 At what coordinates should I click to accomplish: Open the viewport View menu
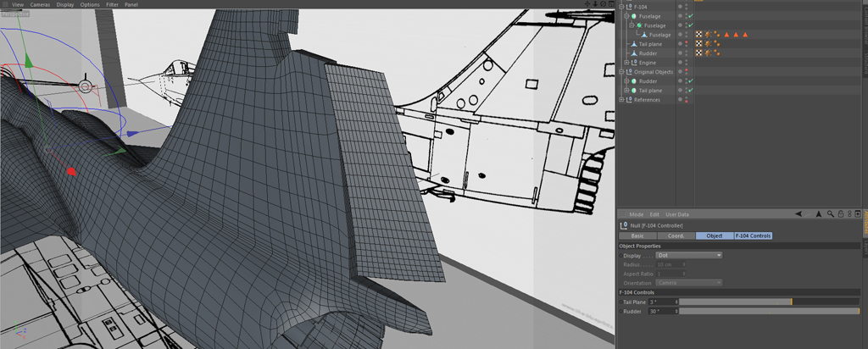[x=18, y=4]
